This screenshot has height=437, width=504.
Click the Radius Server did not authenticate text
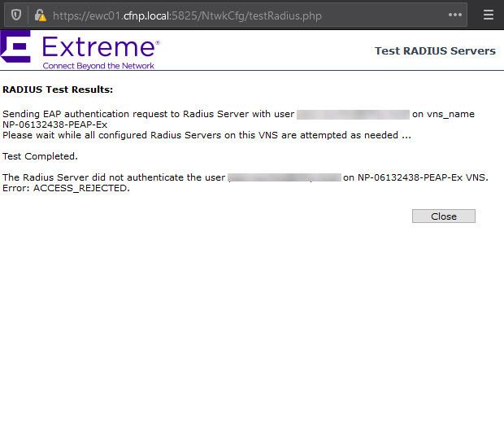pyautogui.click(x=114, y=177)
